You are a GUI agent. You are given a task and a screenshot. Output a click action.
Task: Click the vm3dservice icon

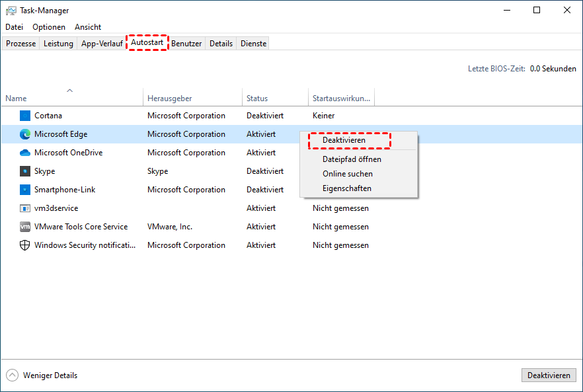pyautogui.click(x=25, y=208)
